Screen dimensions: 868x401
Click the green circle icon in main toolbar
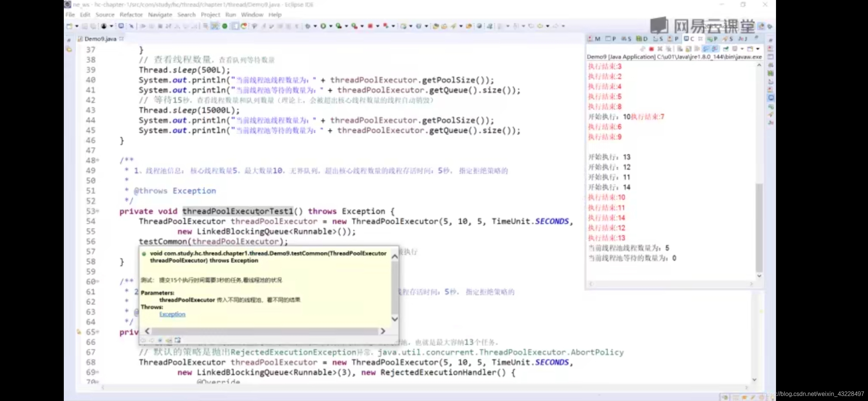[224, 26]
